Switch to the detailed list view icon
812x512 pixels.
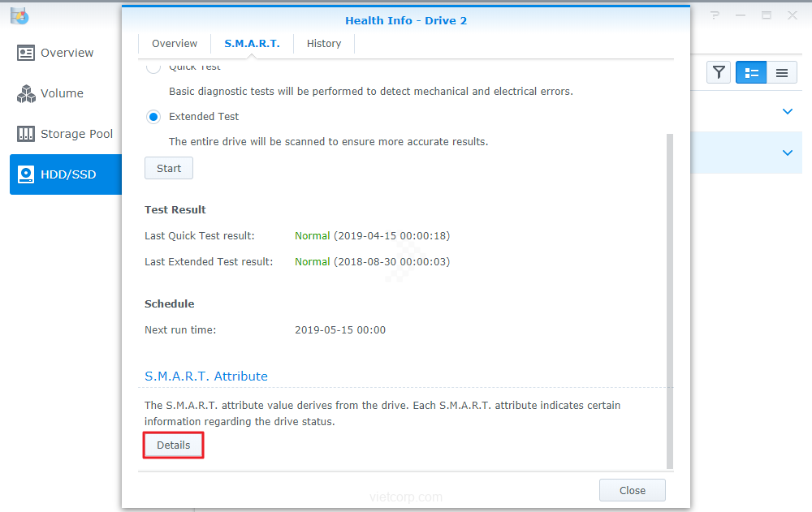click(x=751, y=73)
